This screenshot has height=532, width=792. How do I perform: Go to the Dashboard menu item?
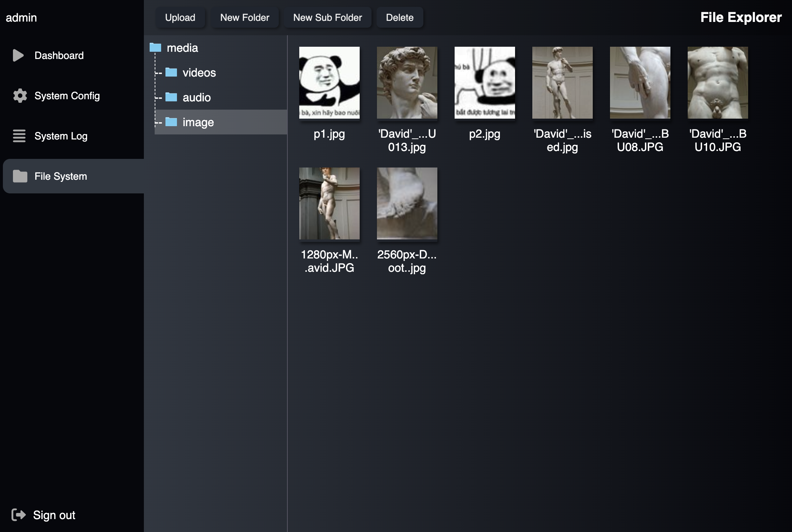59,55
